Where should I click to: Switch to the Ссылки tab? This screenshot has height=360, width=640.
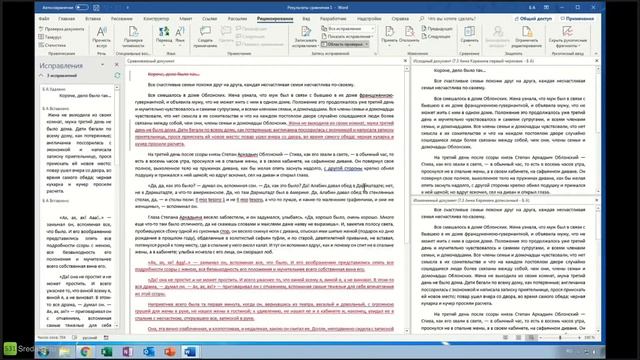click(210, 19)
